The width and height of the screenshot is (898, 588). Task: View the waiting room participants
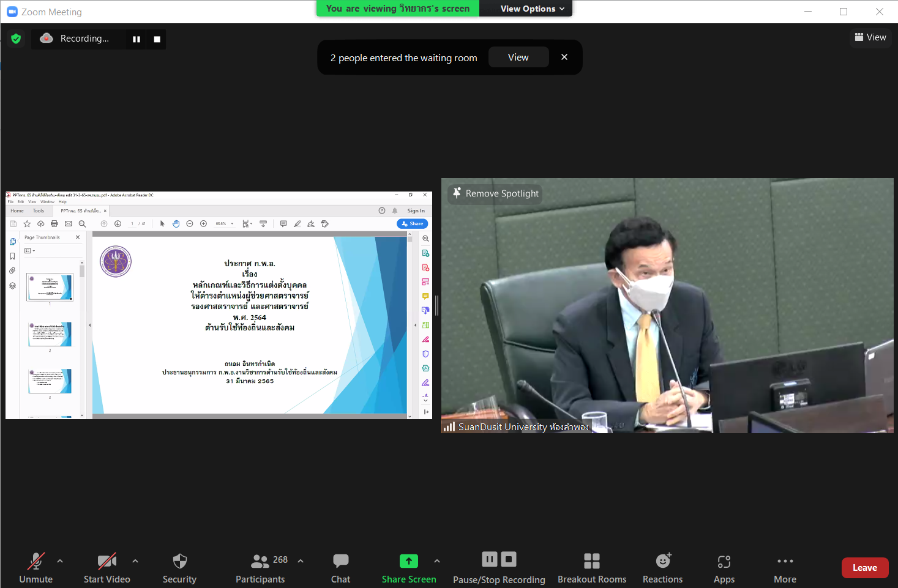(518, 58)
